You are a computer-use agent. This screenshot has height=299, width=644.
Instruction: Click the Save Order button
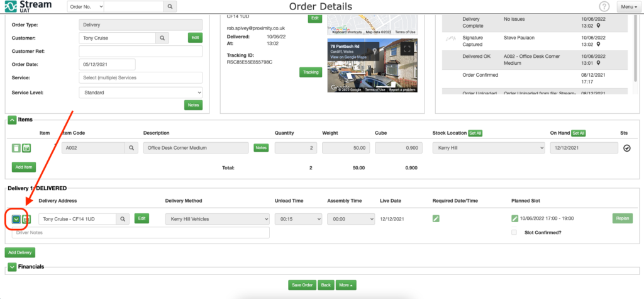coord(303,285)
